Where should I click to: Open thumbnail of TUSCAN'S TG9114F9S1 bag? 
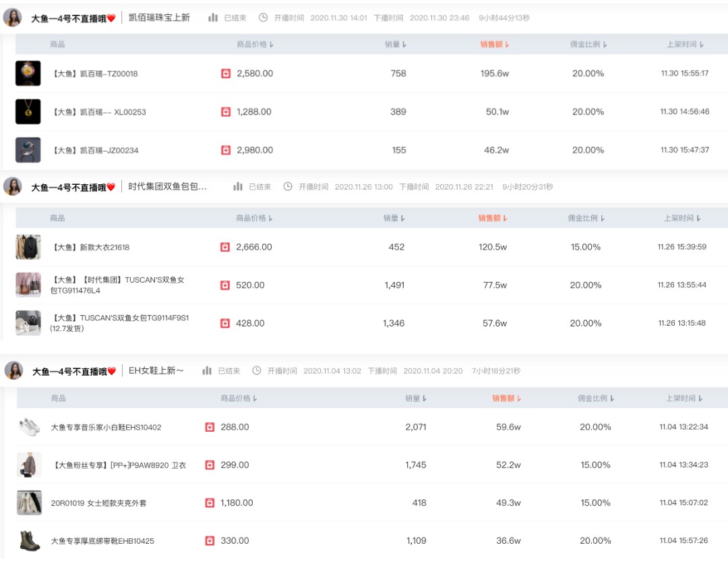click(x=28, y=323)
